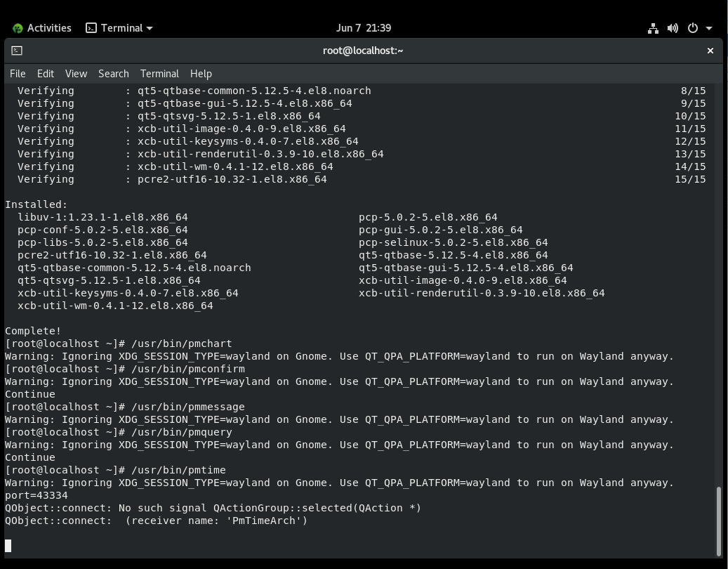The width and height of the screenshot is (728, 569).
Task: Click the volume speaker icon
Action: pyautogui.click(x=673, y=28)
